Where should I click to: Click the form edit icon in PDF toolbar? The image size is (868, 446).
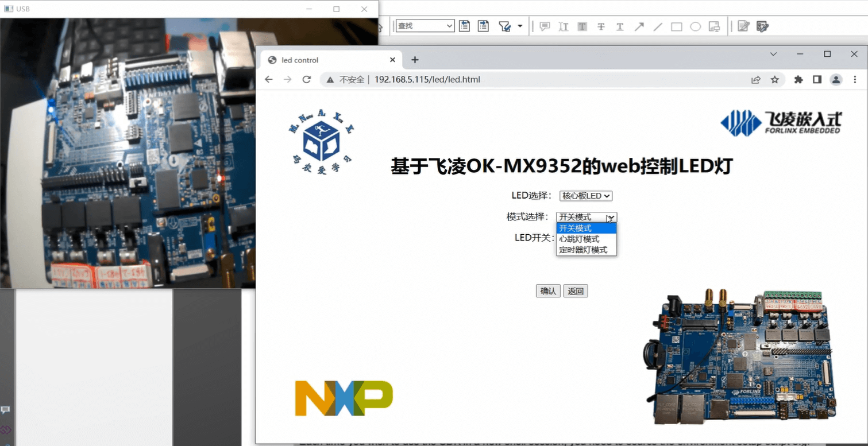coord(762,26)
